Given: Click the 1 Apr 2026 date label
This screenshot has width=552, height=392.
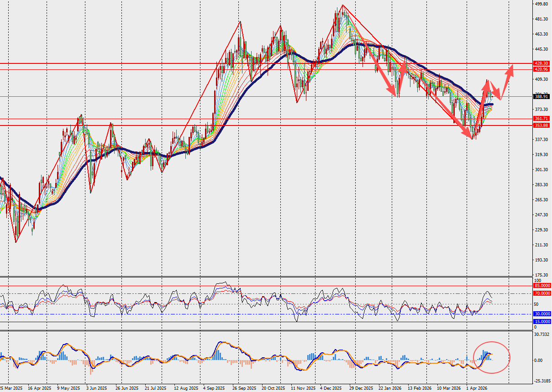Looking at the screenshot, I should (x=477, y=388).
